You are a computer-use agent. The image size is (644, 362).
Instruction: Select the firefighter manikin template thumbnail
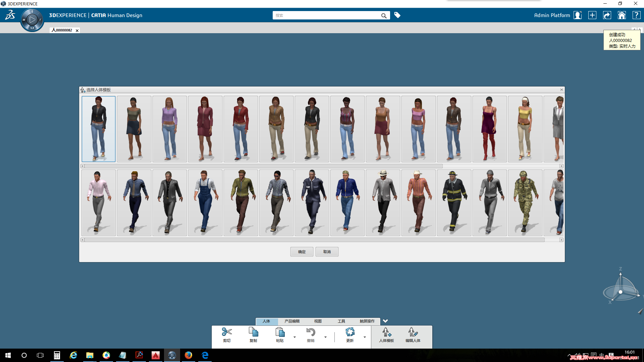click(454, 202)
